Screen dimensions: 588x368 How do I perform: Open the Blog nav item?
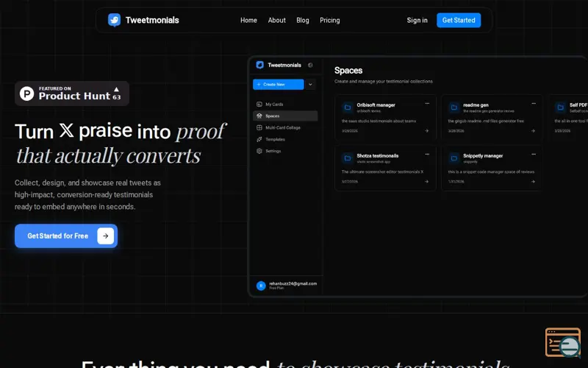[x=303, y=21]
